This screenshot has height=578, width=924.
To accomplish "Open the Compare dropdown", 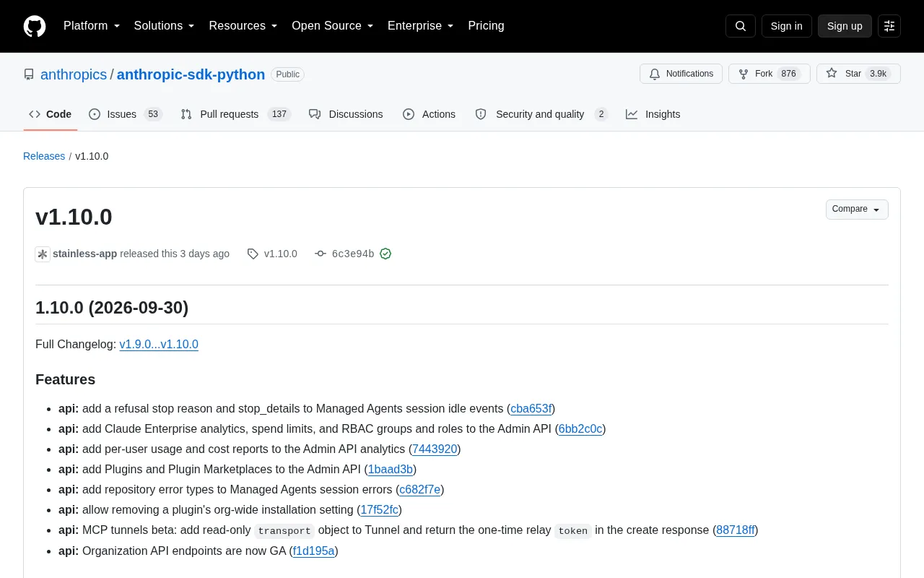I will [857, 210].
